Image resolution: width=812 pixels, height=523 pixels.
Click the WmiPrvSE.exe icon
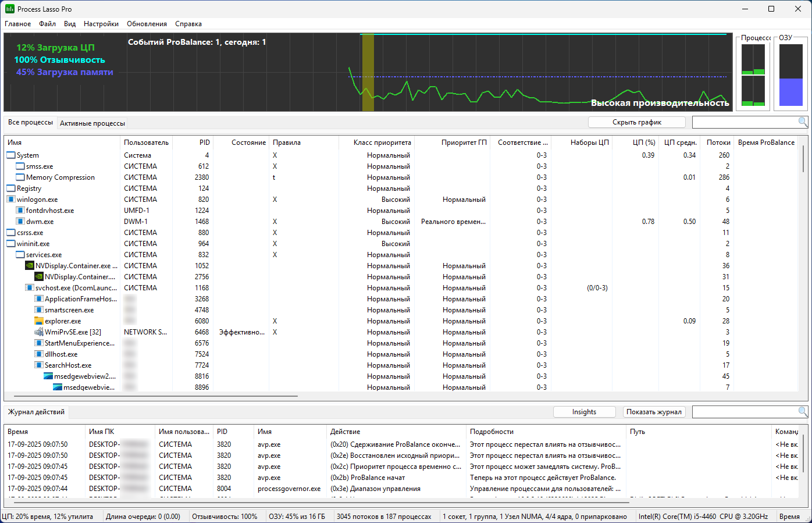point(39,332)
